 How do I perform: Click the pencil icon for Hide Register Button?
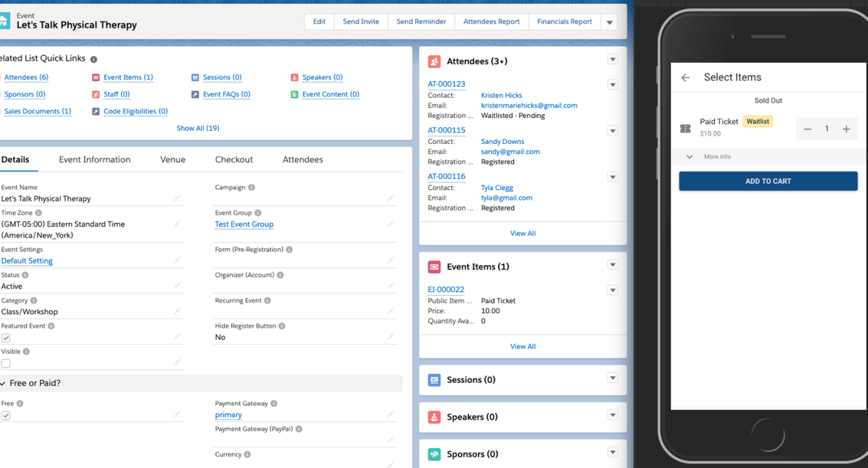(x=391, y=337)
